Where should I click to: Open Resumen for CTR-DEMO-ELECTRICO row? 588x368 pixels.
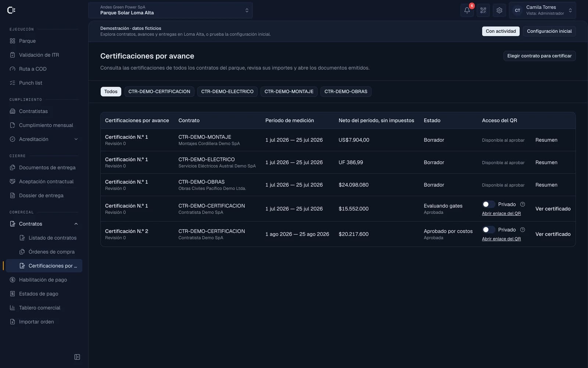546,162
